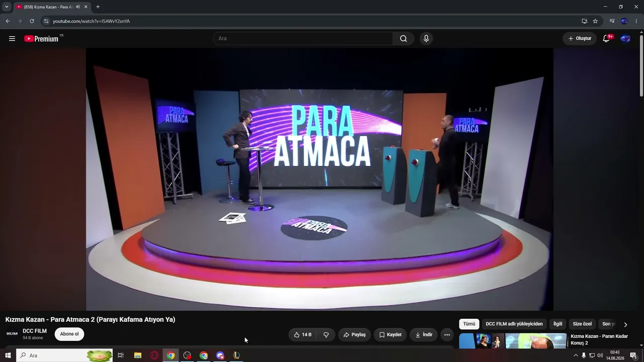The image size is (644, 362).
Task: Open the DCC FILM channel name link
Action: 35,331
